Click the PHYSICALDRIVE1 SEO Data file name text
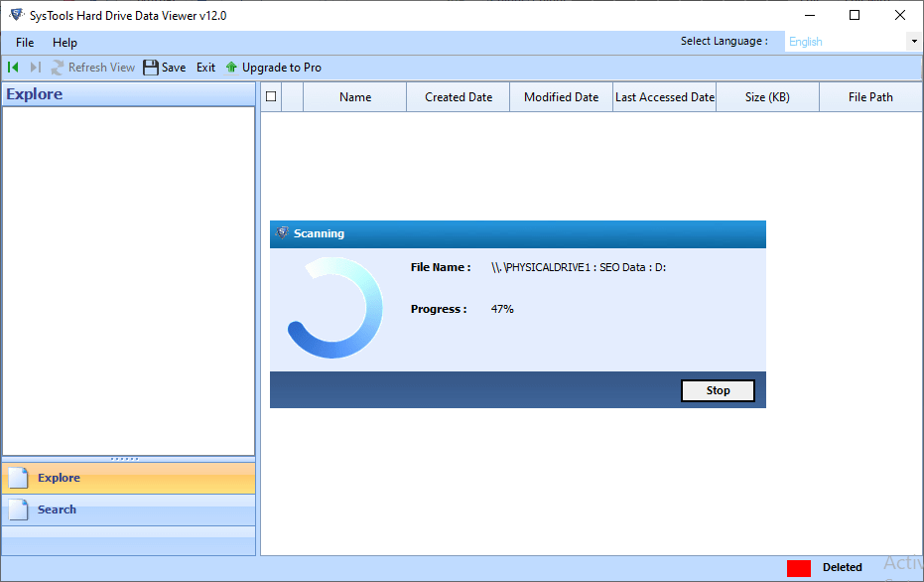The image size is (924, 582). [x=579, y=267]
